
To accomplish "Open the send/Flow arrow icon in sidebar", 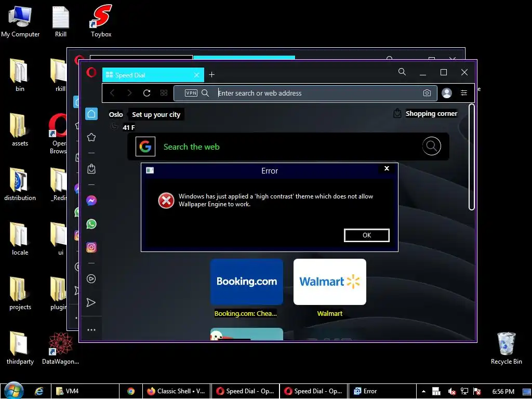I will (91, 303).
